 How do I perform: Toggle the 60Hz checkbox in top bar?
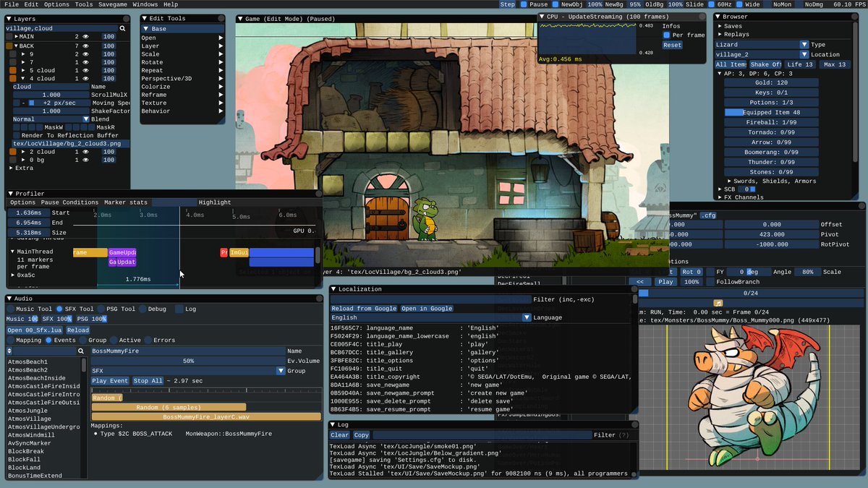click(711, 4)
